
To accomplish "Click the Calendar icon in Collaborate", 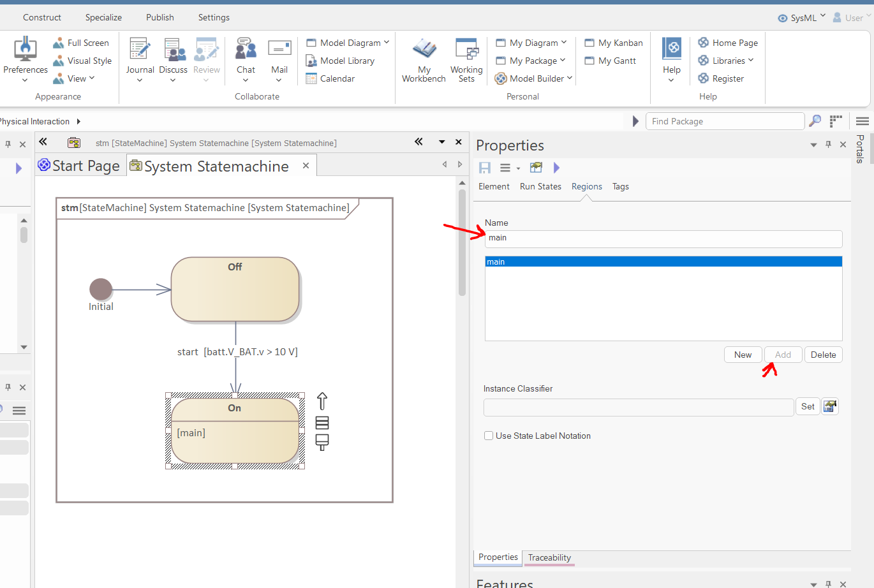I will coord(311,78).
